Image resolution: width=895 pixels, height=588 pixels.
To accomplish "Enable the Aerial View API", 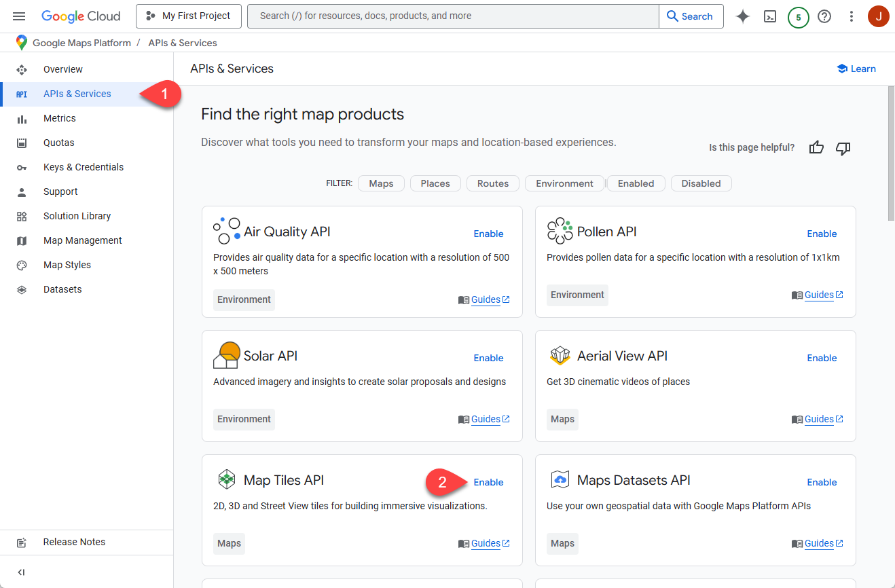I will (x=822, y=358).
